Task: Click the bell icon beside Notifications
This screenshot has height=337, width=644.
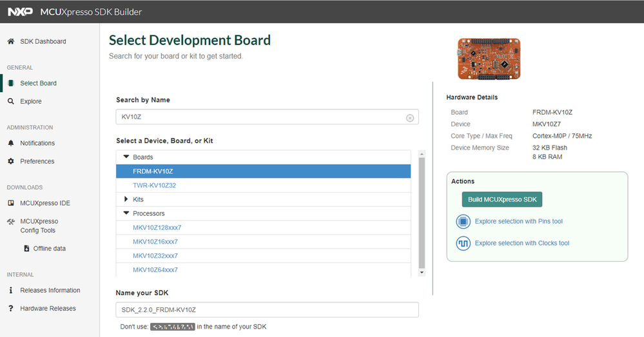Action: click(11, 143)
